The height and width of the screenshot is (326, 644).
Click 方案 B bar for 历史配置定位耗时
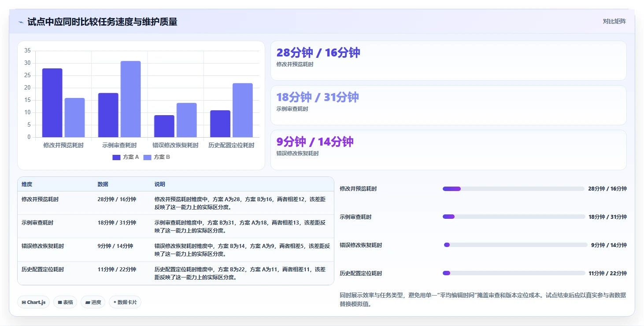click(243, 110)
